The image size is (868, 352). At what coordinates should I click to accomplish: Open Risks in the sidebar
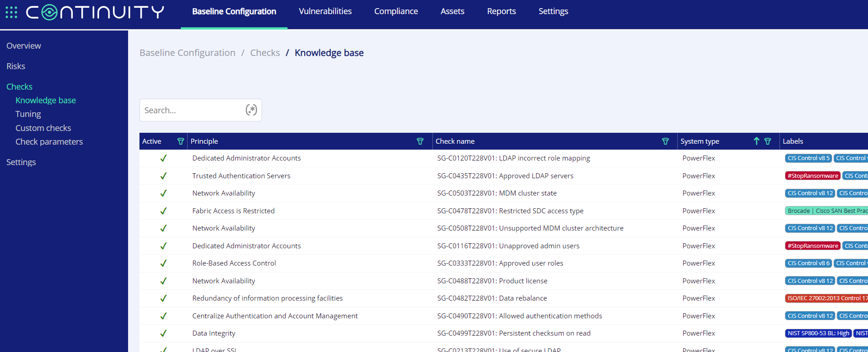(x=16, y=66)
